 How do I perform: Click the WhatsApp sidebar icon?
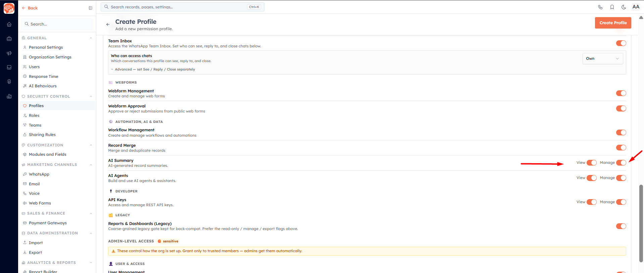(25, 174)
